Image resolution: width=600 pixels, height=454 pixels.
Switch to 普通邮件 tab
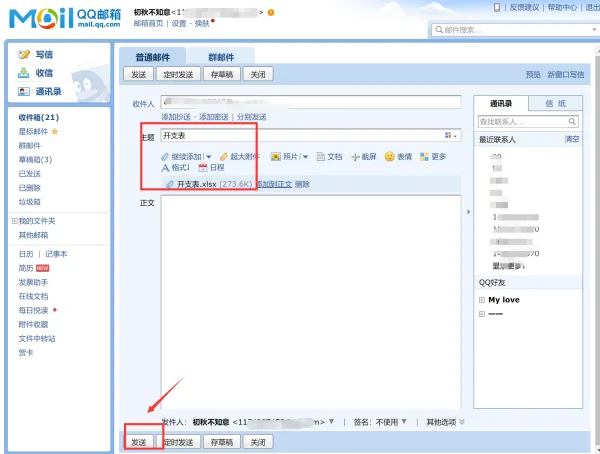tap(153, 57)
